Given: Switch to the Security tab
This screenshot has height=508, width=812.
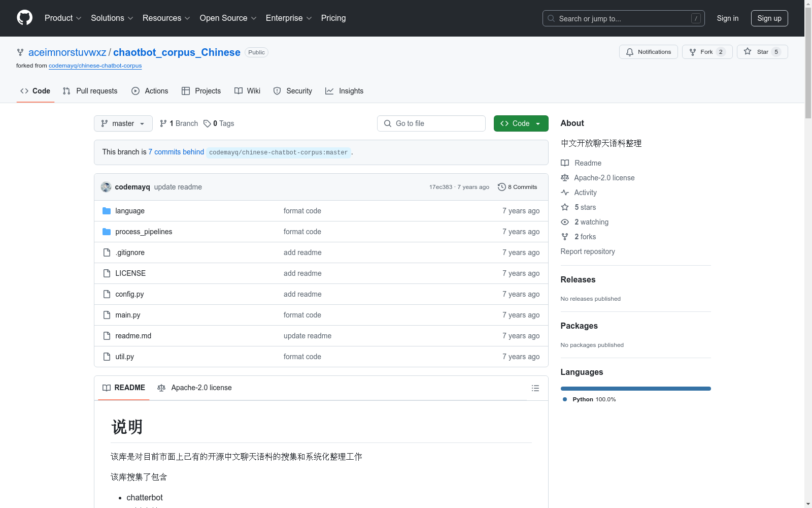Looking at the screenshot, I should [292, 91].
